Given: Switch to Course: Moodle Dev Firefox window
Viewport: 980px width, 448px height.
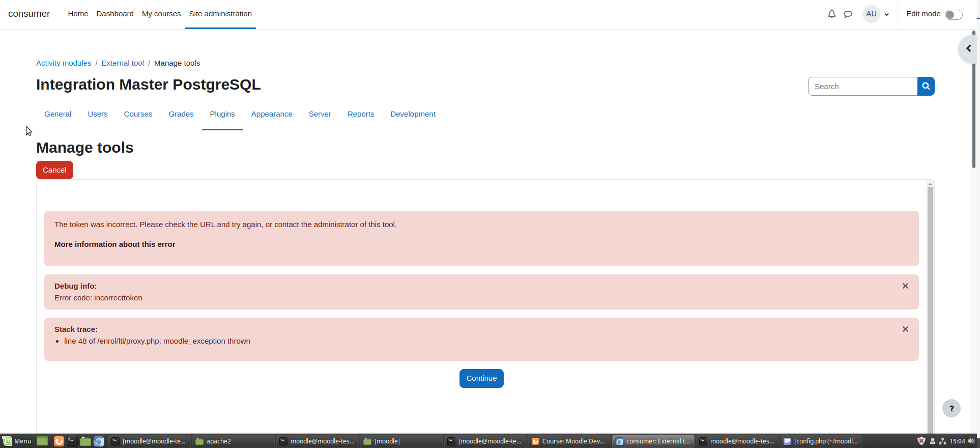Looking at the screenshot, I should [569, 441].
